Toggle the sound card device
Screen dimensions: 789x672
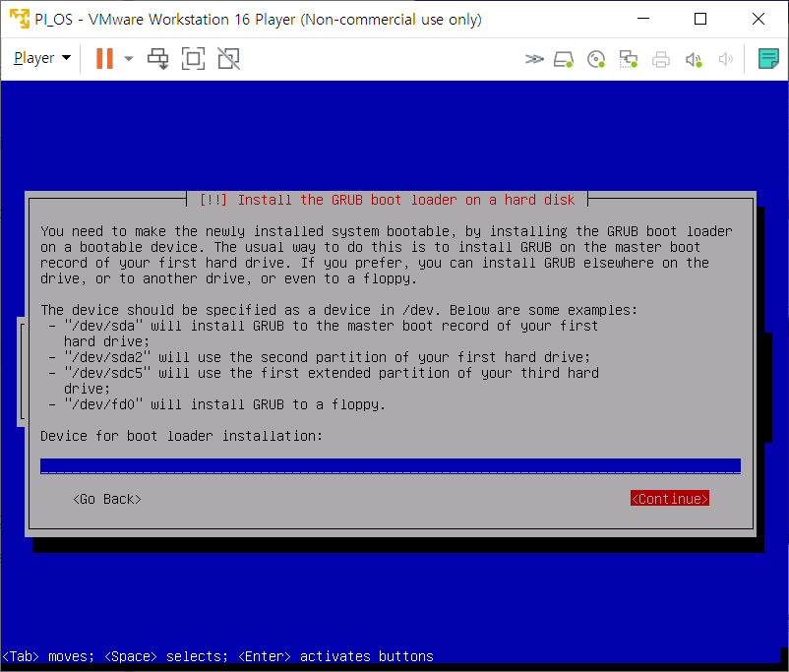point(694,59)
